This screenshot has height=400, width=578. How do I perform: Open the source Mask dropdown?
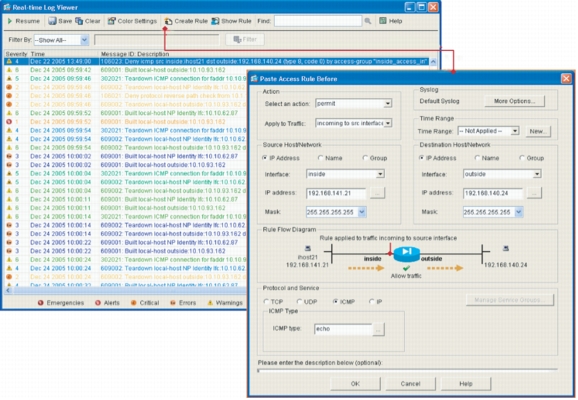362,212
